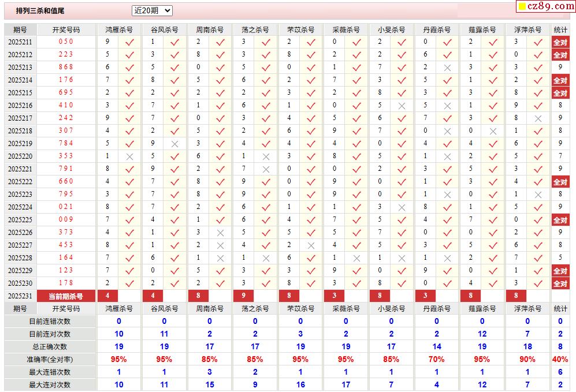This screenshot has height=392, width=576.
Task: Click the red X for 丹霞杀号 in row 2025213
Action: (447, 68)
